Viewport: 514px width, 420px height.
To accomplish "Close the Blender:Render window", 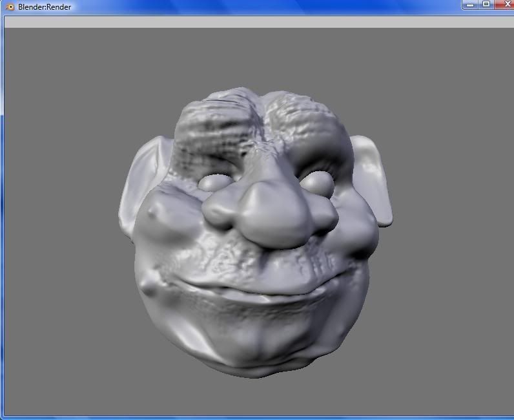I will click(x=505, y=5).
